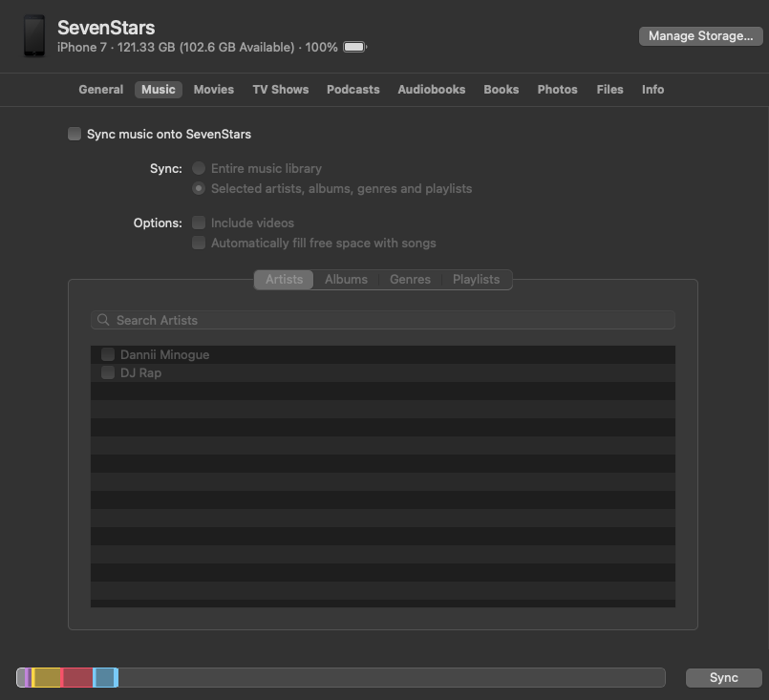
Task: Click the blue segment of storage bar
Action: (105, 677)
